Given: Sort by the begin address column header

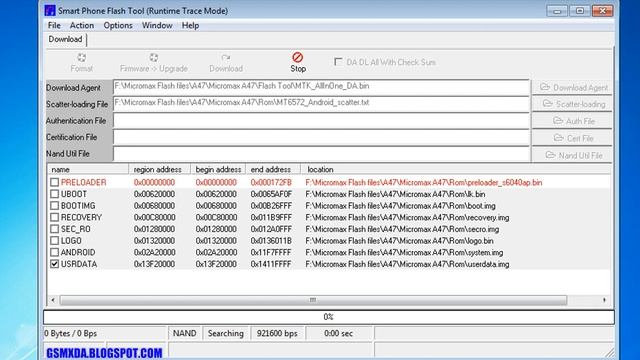Looking at the screenshot, I should point(218,169).
